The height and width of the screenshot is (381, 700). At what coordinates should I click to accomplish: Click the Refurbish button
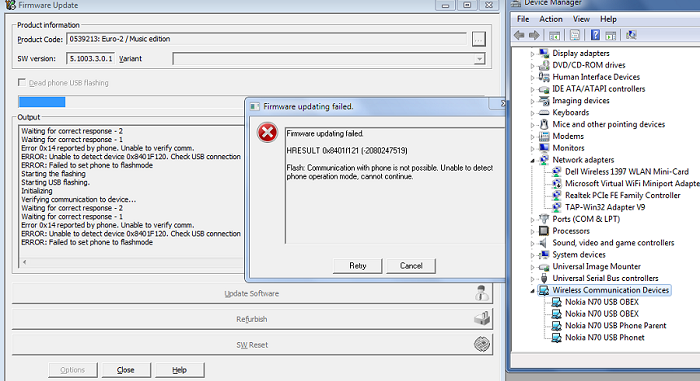[252, 319]
